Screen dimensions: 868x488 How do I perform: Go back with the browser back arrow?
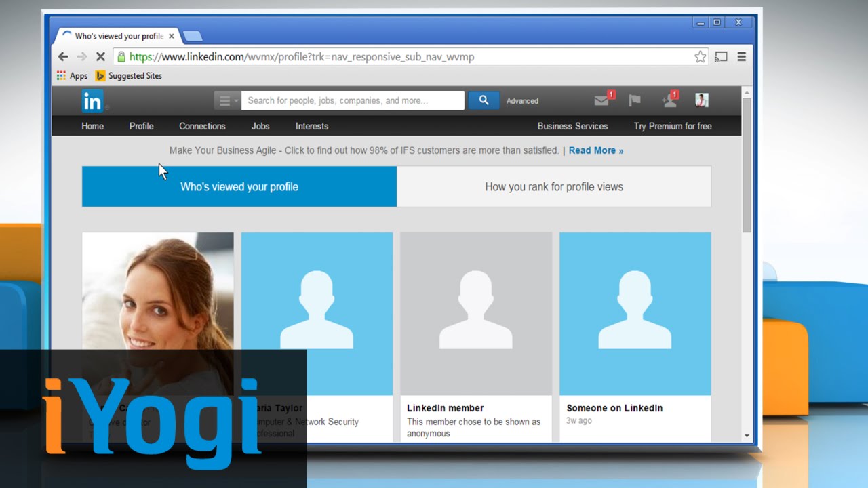tap(63, 57)
